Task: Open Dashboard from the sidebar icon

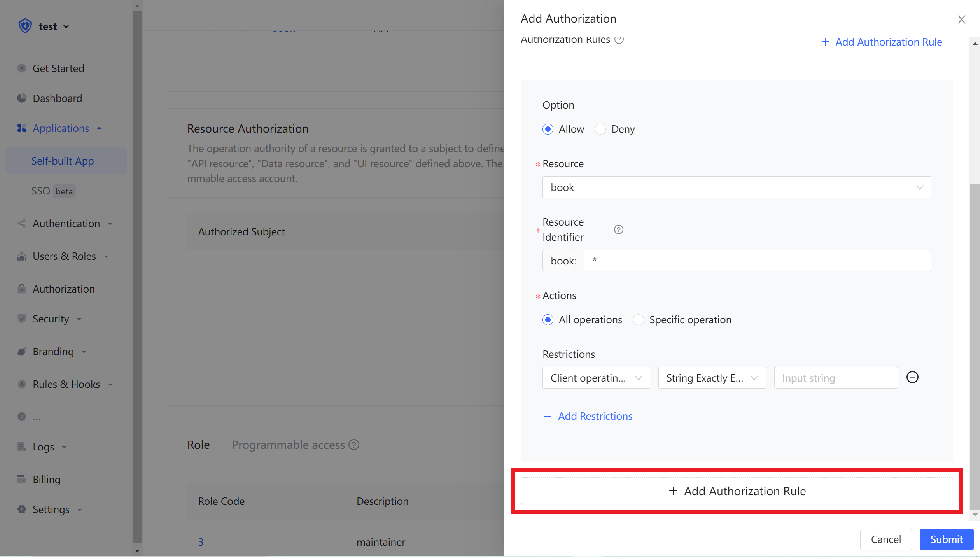Action: pyautogui.click(x=22, y=98)
